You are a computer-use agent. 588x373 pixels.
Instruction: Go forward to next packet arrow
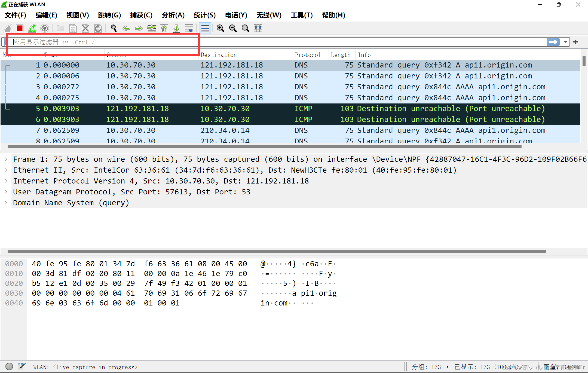click(139, 28)
